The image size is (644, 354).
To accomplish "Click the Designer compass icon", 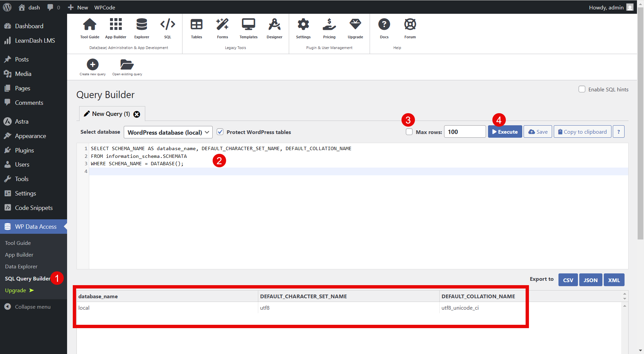I will [274, 25].
